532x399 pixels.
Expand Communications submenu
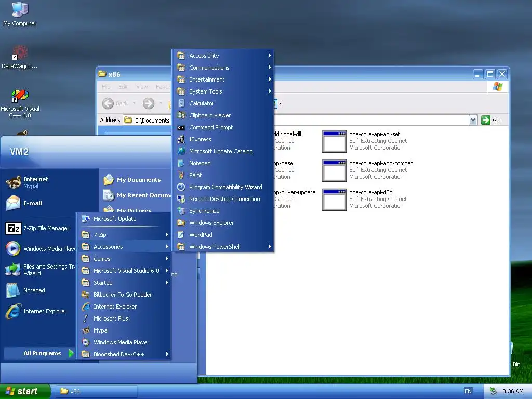(x=223, y=68)
